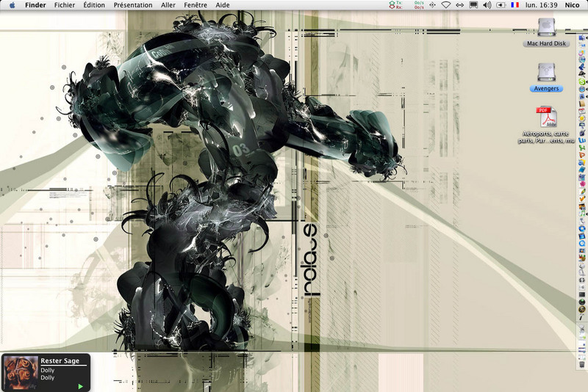Open Microsoft Excel from the Dock
The height and width of the screenshot is (392, 588).
tap(581, 148)
